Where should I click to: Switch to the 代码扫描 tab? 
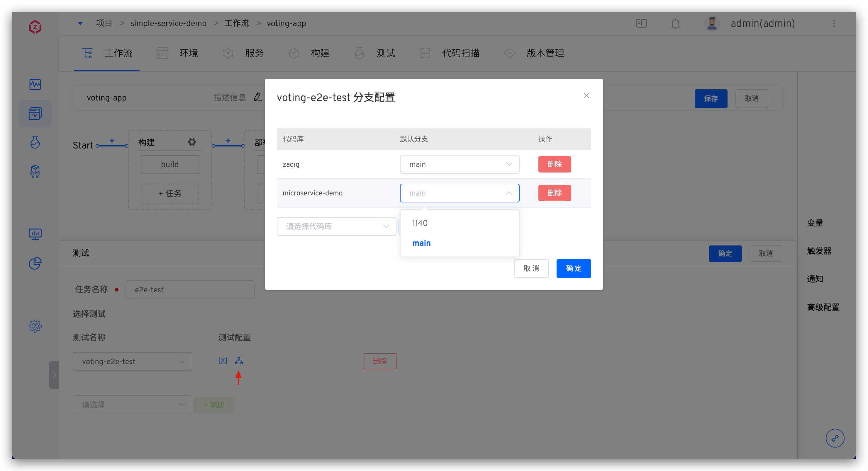click(460, 53)
